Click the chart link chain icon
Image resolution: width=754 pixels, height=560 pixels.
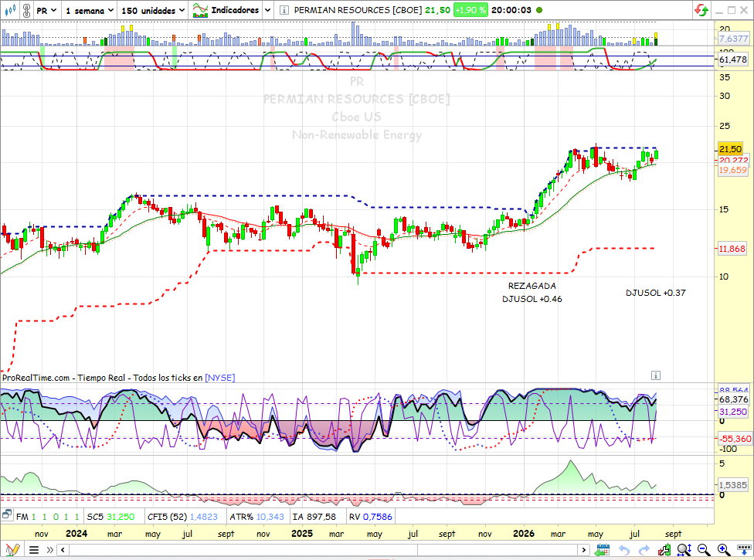[26, 10]
